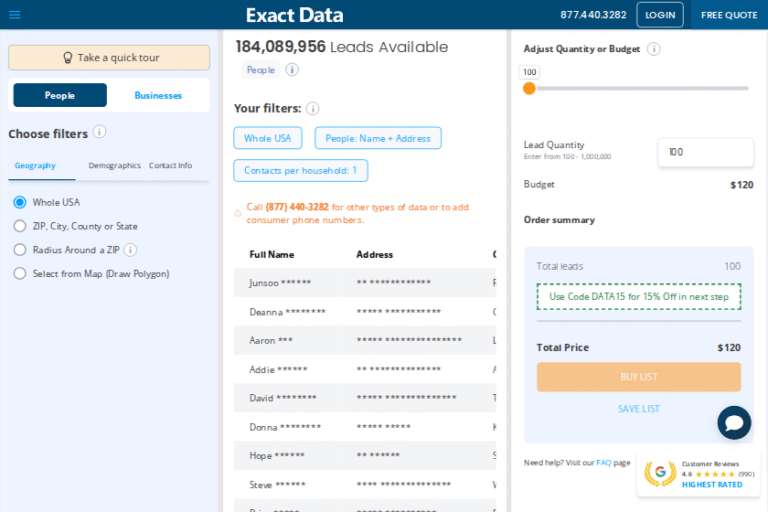Choose Select from Map (Draw Polygon)

click(20, 273)
